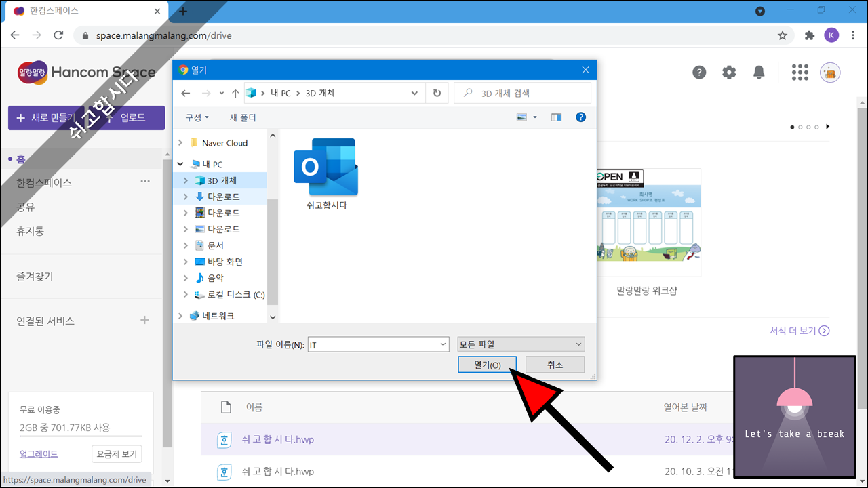Click the 취소 cancel button
This screenshot has width=868, height=488.
coord(555,365)
